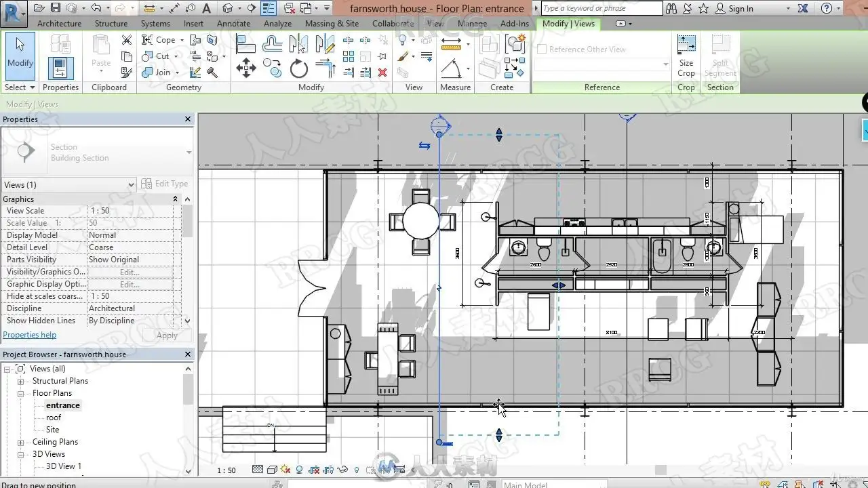Click the Thin Lines toggle icon
The width and height of the screenshot is (868, 488).
[269, 8]
